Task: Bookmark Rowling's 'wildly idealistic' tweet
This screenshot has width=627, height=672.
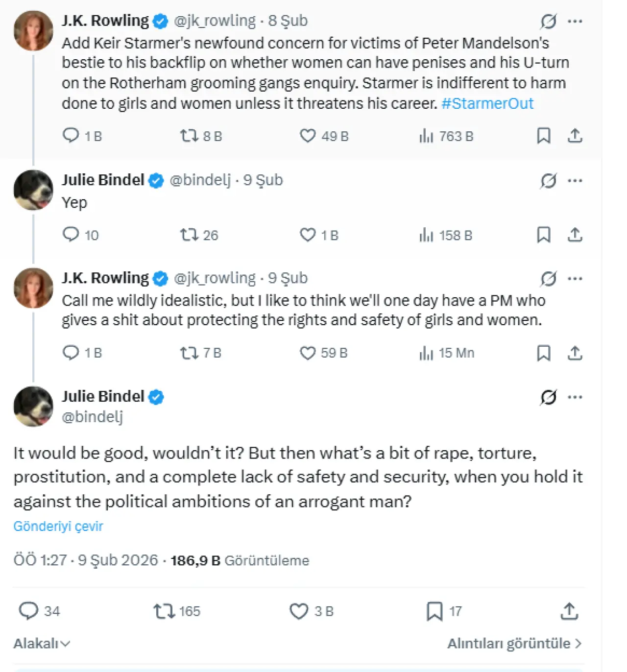Action: [544, 353]
